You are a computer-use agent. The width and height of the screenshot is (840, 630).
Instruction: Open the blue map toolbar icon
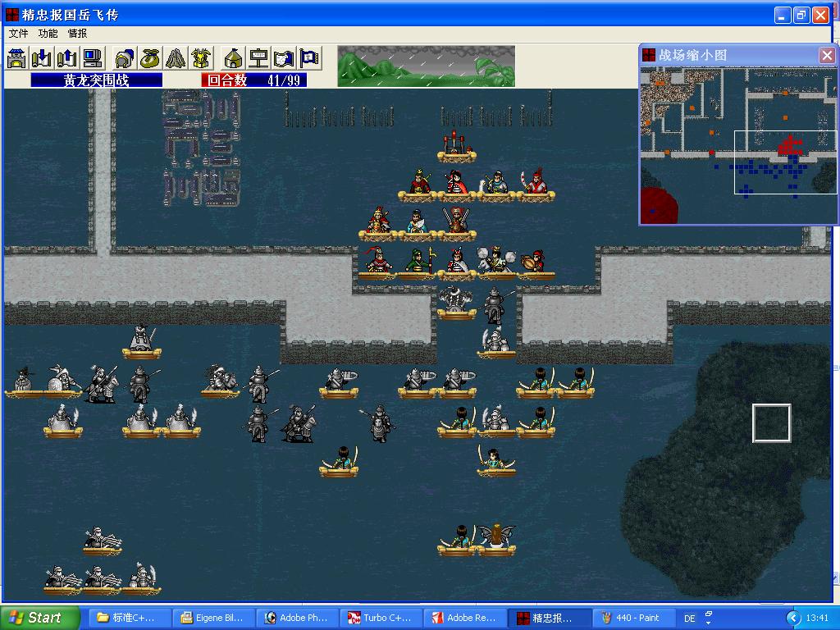click(x=283, y=58)
